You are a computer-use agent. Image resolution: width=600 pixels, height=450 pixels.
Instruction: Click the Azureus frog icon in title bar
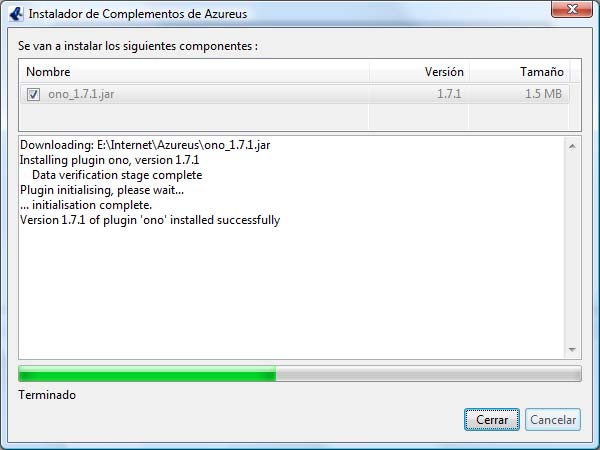coord(16,14)
